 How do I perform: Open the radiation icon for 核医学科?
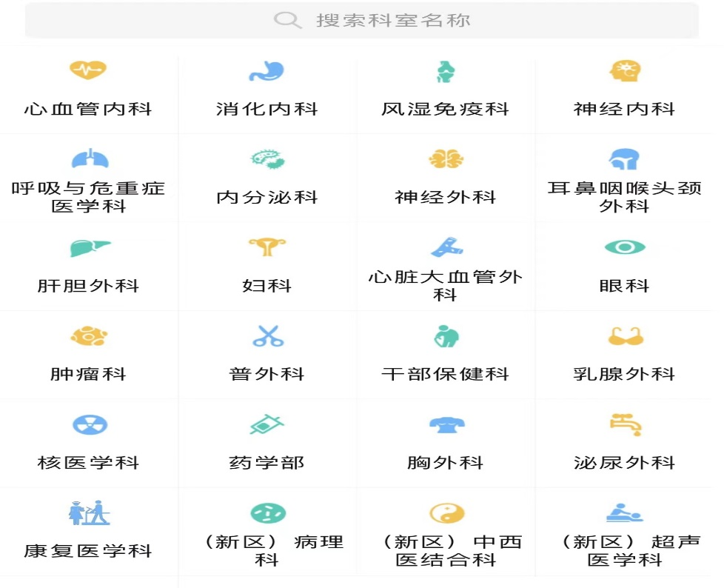90,425
